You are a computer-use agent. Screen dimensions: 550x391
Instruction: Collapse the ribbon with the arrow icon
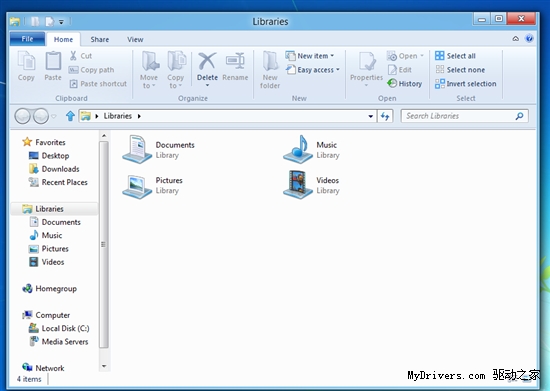515,39
